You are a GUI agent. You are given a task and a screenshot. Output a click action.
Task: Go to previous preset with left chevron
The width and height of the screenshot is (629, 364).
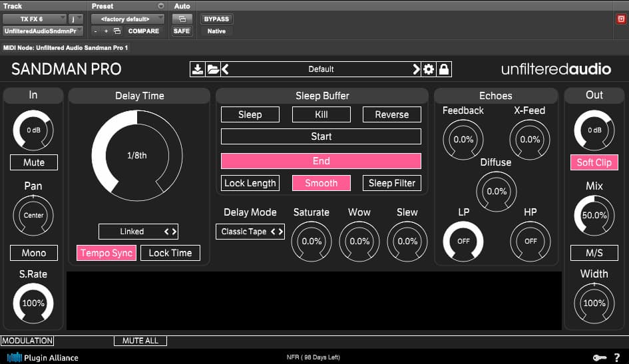coord(225,69)
